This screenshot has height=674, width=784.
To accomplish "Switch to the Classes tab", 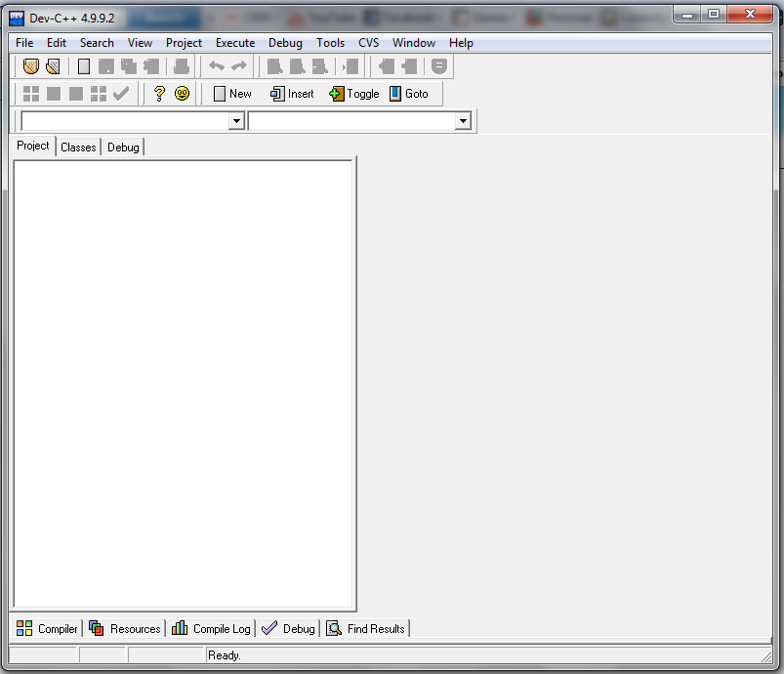I will click(78, 147).
